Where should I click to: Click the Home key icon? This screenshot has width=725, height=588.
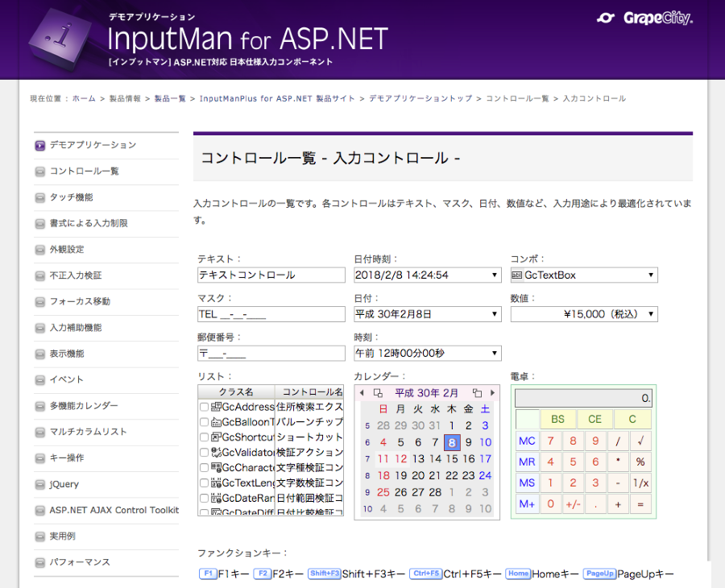click(518, 574)
